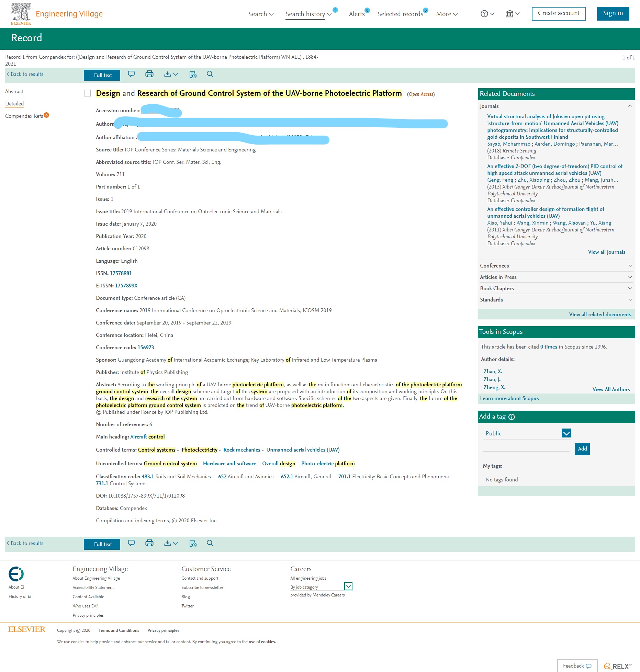Image resolution: width=640 pixels, height=672 pixels.
Task: Open the By job category dropdown
Action: click(x=348, y=586)
